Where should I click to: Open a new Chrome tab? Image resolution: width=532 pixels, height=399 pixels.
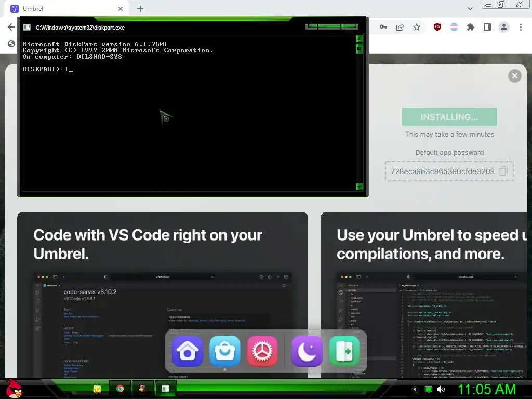(x=140, y=9)
